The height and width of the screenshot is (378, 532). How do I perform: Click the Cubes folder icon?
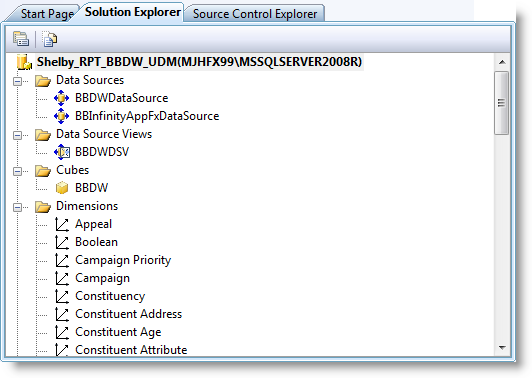43,171
